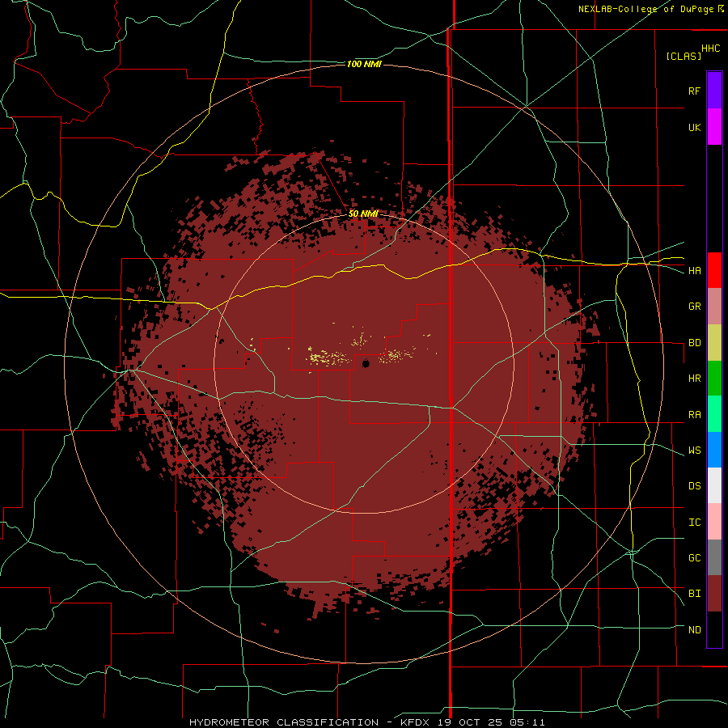Click the 50 NMI range ring label

(x=363, y=214)
